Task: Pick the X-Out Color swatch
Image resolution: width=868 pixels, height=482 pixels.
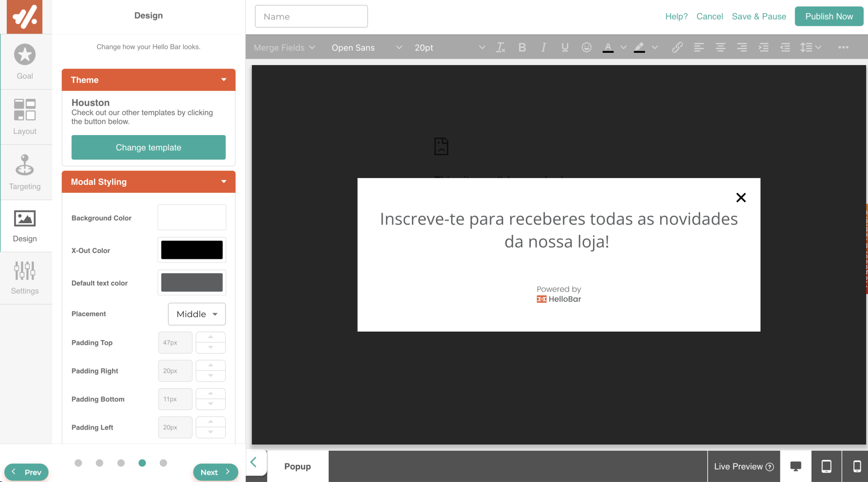Action: (x=192, y=250)
